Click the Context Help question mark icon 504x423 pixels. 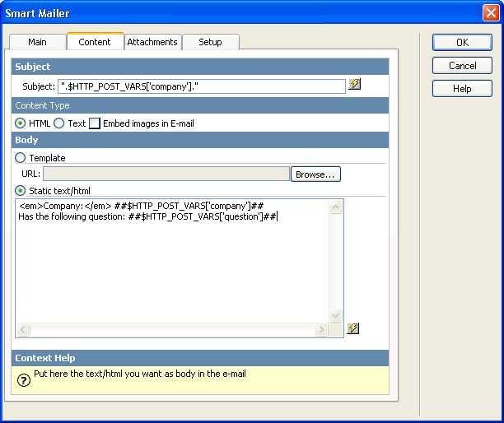(23, 380)
